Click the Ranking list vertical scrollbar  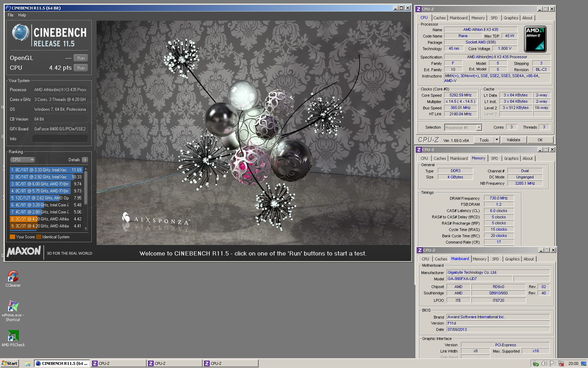pyautogui.click(x=86, y=199)
